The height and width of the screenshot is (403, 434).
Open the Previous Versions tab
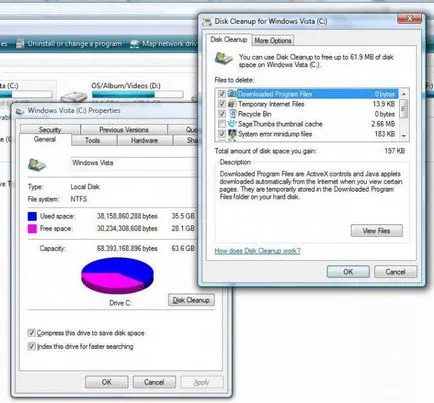[x=124, y=130]
